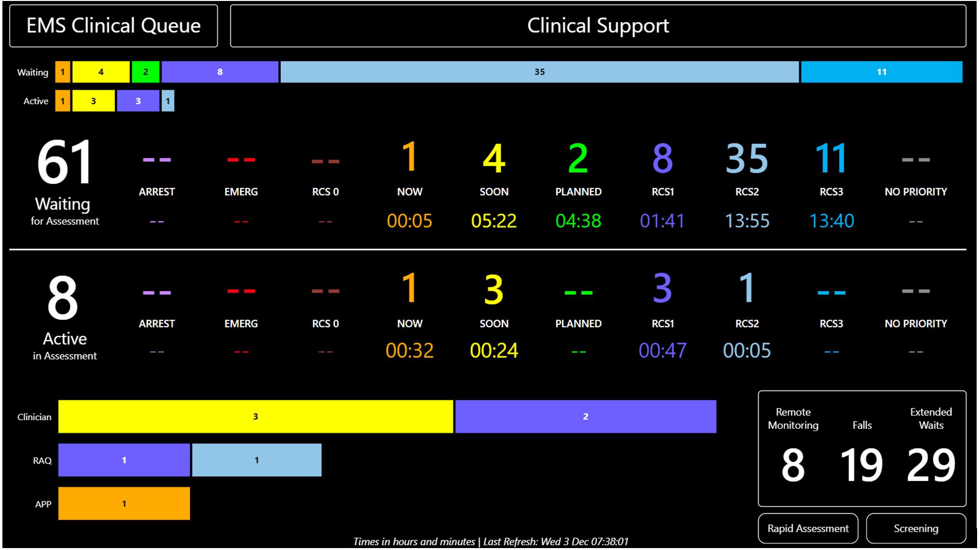Select the Clinical Support header
This screenshot has height=550, width=980.
(599, 26)
